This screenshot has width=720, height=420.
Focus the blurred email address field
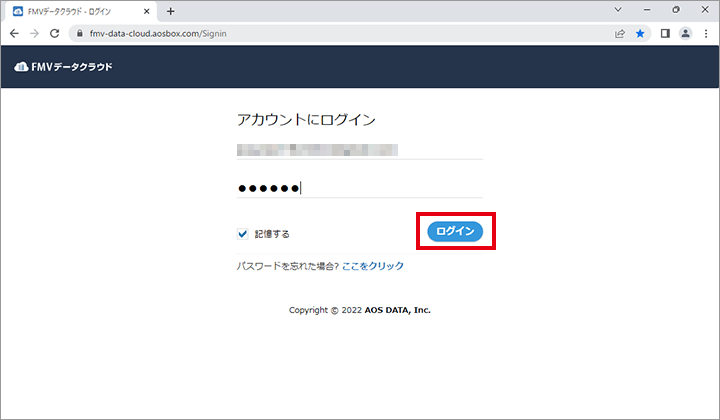358,150
